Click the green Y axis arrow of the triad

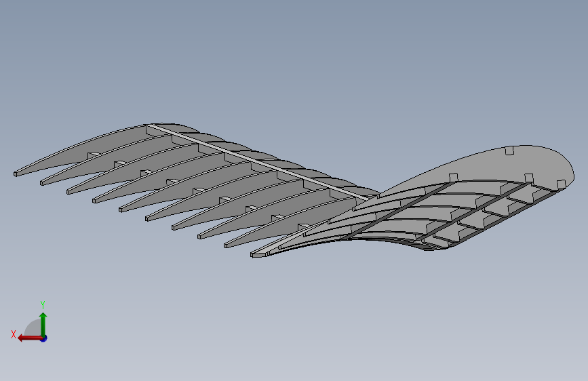(x=43, y=324)
